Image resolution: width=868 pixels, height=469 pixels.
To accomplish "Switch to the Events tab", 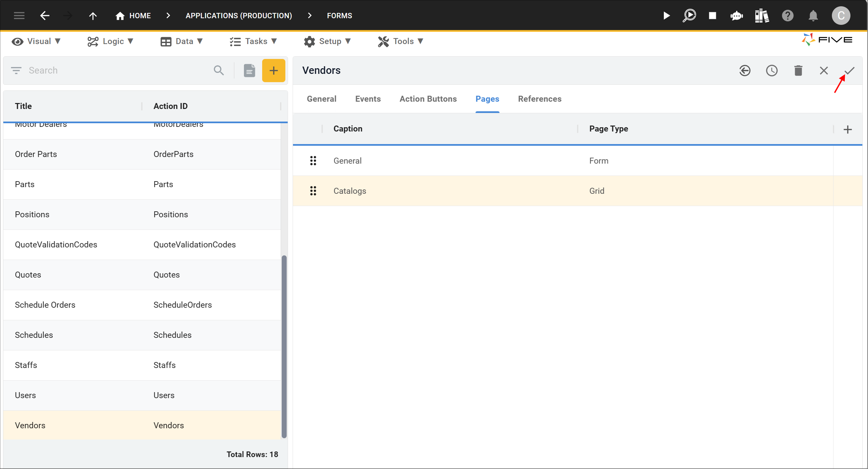I will click(x=368, y=99).
